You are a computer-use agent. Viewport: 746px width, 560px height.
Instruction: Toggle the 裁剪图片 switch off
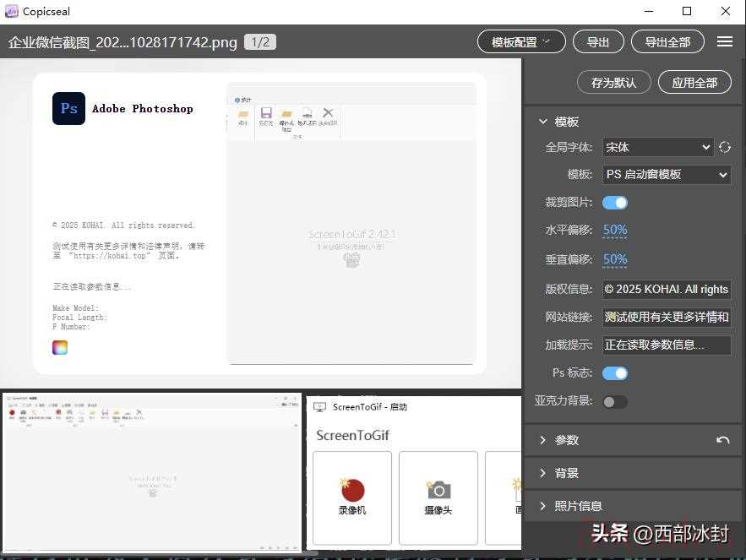(615, 203)
